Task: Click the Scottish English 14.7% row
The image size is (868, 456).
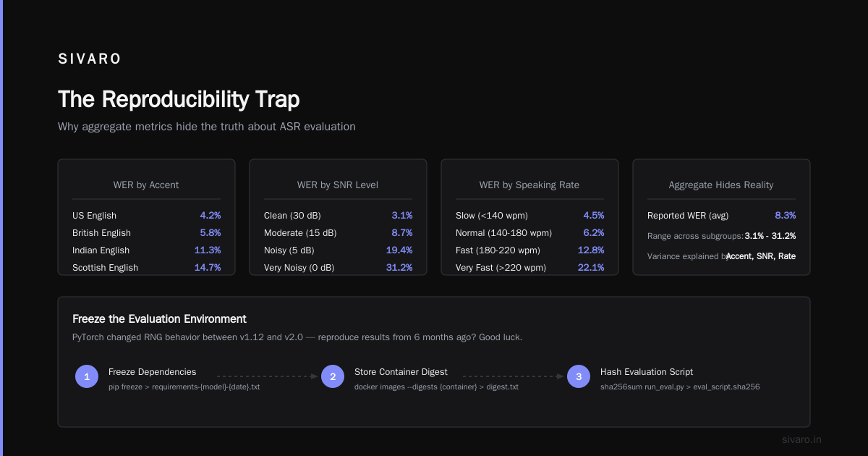Action: coord(146,267)
